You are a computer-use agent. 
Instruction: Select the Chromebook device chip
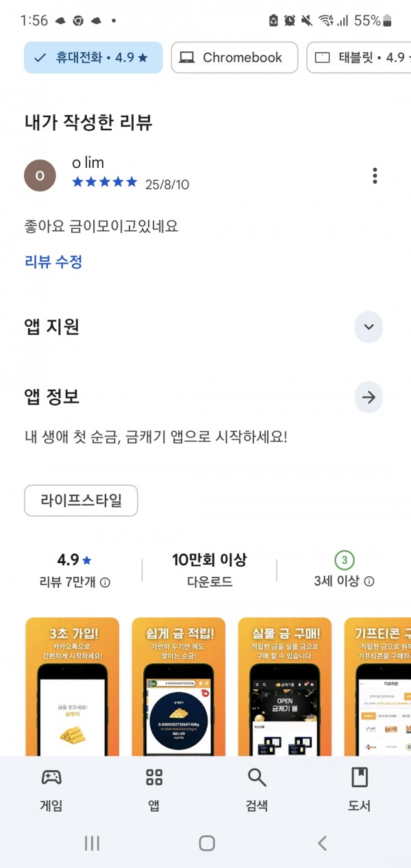[x=234, y=58]
